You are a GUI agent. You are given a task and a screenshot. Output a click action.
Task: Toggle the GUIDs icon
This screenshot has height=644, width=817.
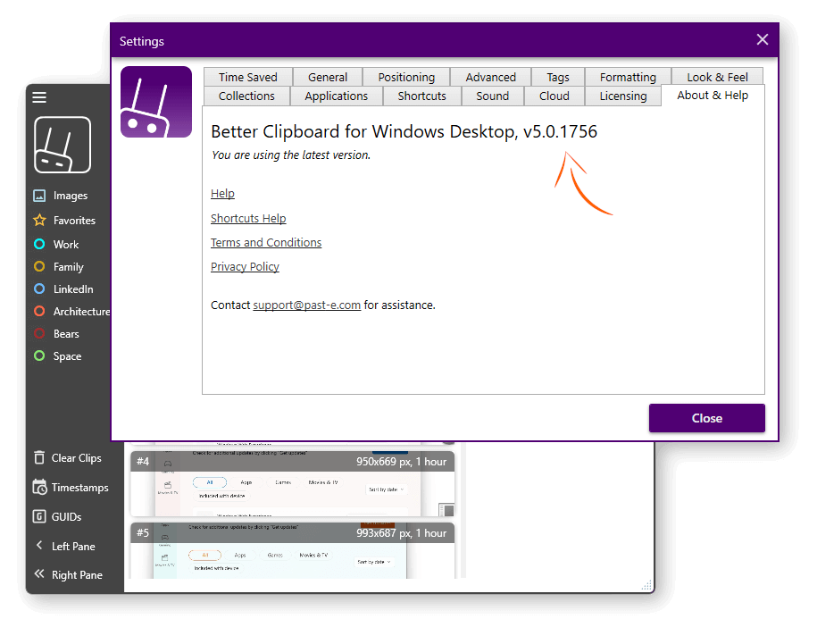pos(39,516)
